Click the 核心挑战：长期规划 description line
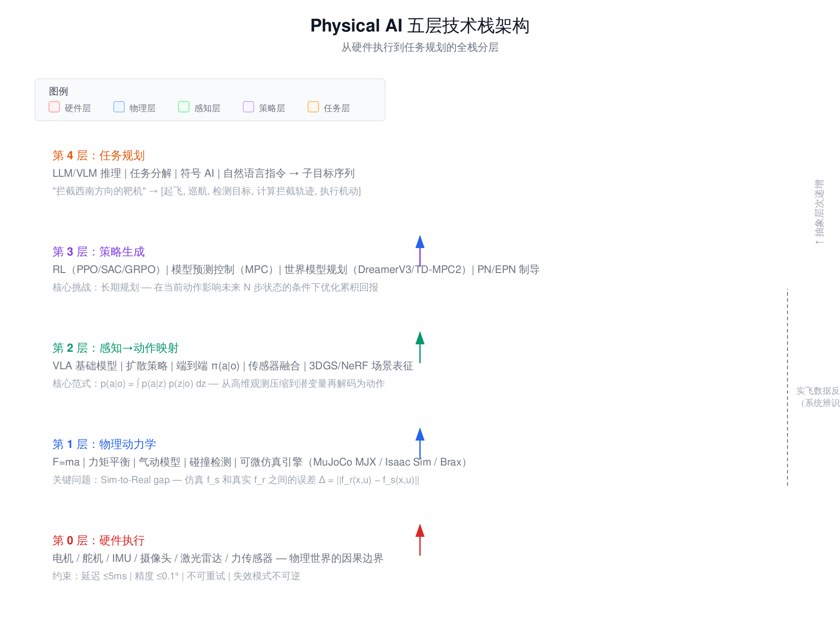 215,287
